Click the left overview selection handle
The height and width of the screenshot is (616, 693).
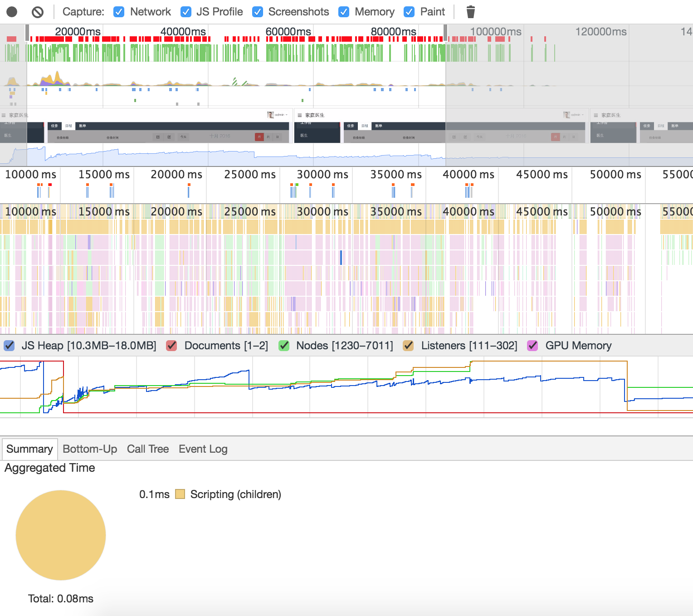27,33
